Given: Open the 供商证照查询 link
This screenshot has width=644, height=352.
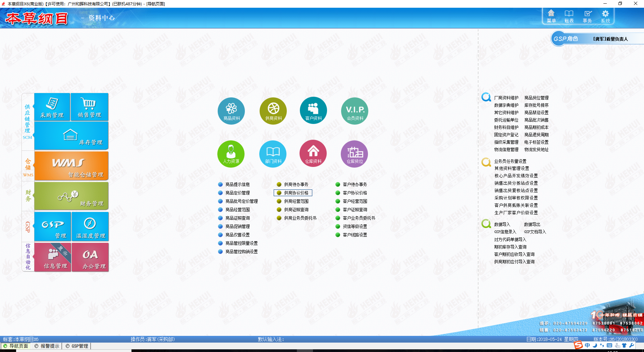Looking at the screenshot, I should point(296,210).
